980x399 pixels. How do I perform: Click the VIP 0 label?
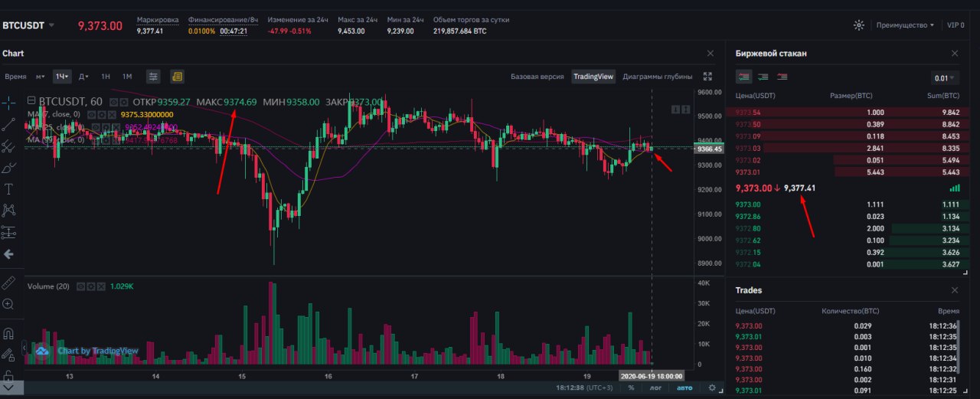pyautogui.click(x=956, y=25)
